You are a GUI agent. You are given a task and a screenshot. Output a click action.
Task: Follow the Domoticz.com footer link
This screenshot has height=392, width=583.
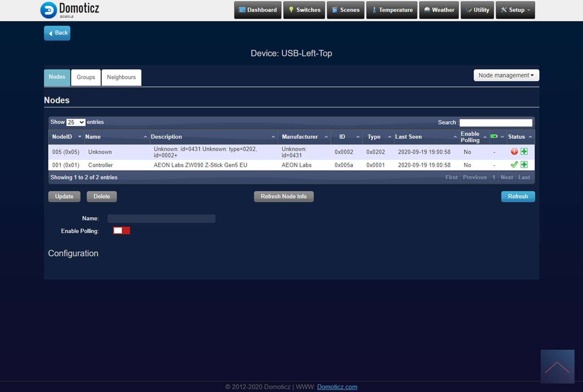point(337,387)
